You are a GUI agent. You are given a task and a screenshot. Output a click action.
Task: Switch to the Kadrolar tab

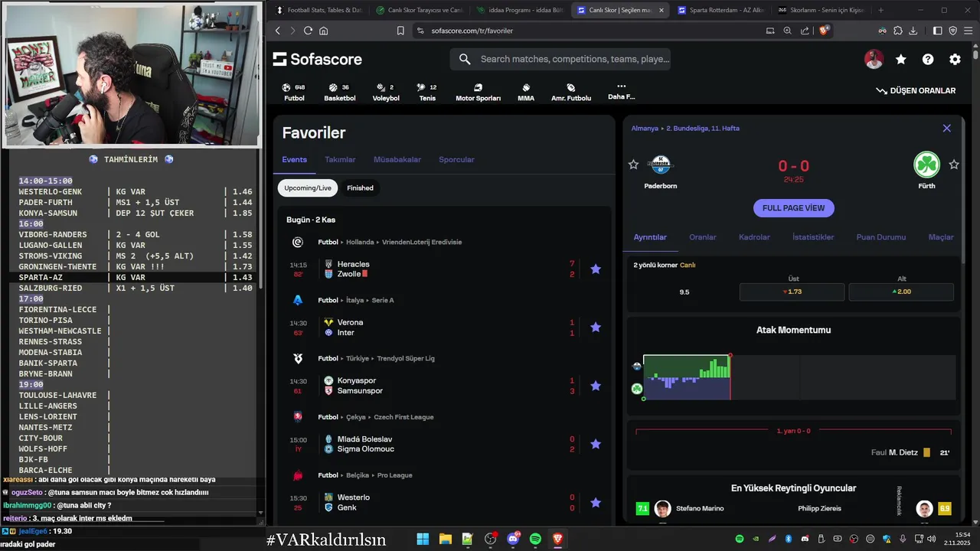(754, 237)
